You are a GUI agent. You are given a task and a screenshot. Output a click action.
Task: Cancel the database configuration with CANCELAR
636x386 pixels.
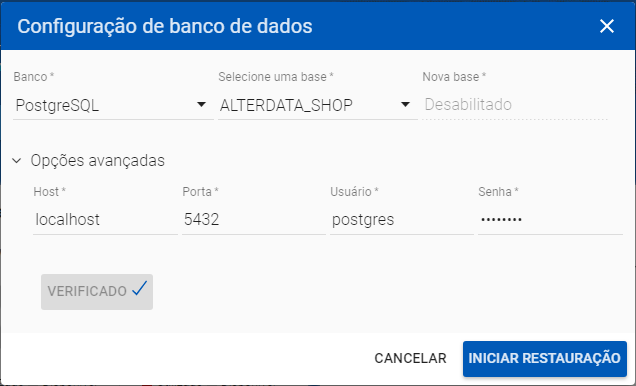[x=410, y=358]
